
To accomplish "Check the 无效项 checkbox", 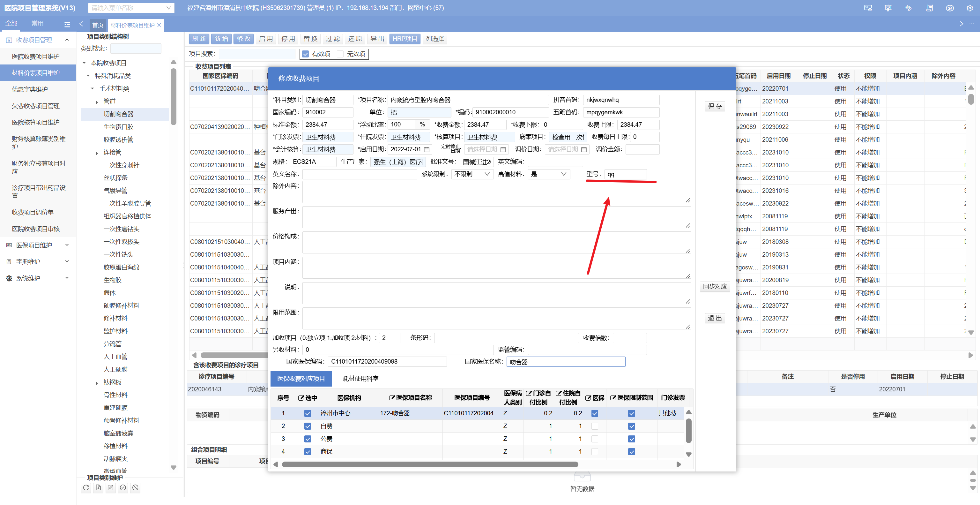I will pos(340,54).
